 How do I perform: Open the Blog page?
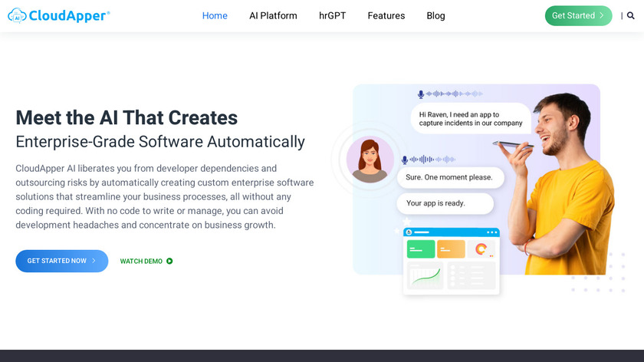coord(435,15)
